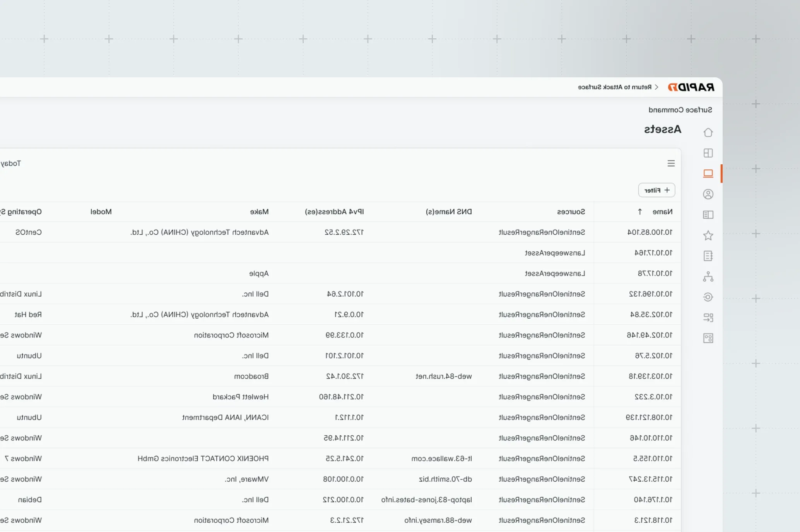Click the IPv4 address 10.0.9.21
This screenshot has width=800, height=532.
[349, 314]
